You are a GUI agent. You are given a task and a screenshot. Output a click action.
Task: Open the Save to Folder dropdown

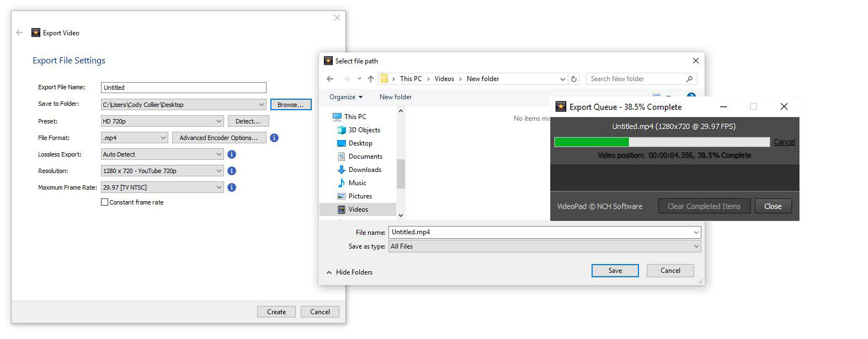(184, 104)
